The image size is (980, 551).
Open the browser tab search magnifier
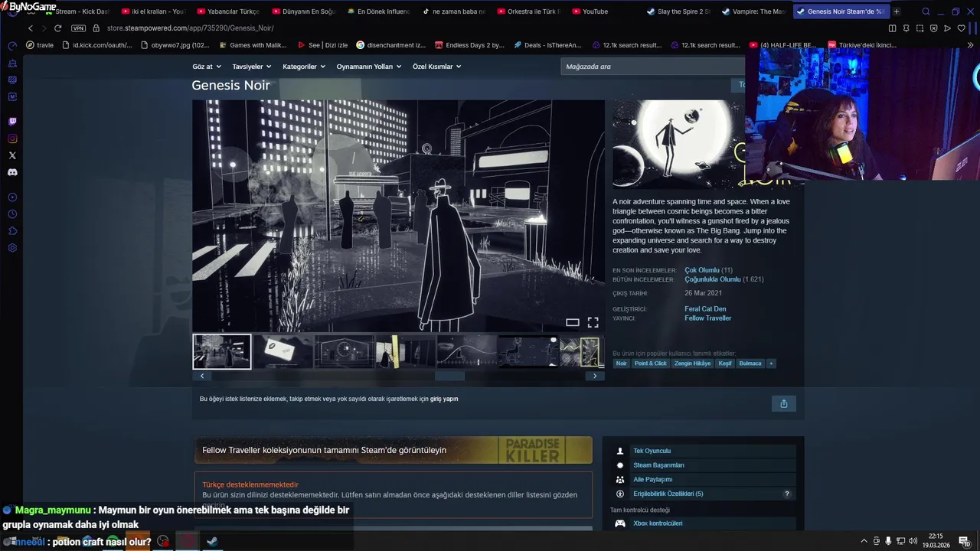click(x=926, y=11)
